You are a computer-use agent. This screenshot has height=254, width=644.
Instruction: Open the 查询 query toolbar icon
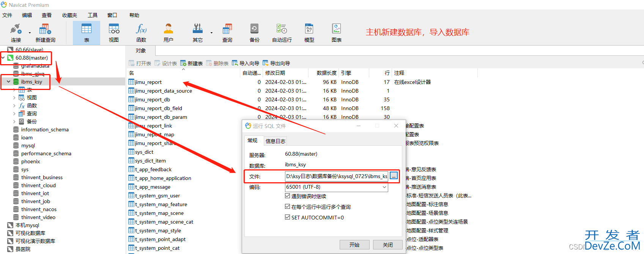pos(227,33)
